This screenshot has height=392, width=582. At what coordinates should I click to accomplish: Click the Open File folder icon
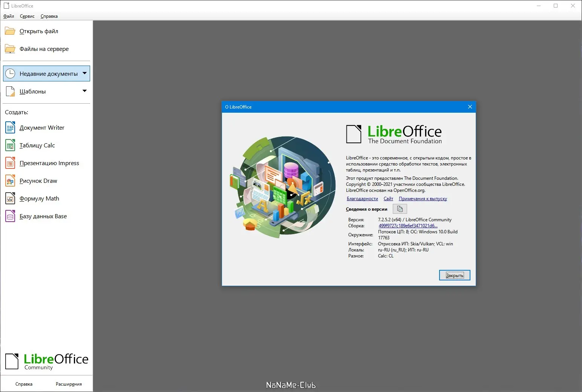[x=10, y=31]
